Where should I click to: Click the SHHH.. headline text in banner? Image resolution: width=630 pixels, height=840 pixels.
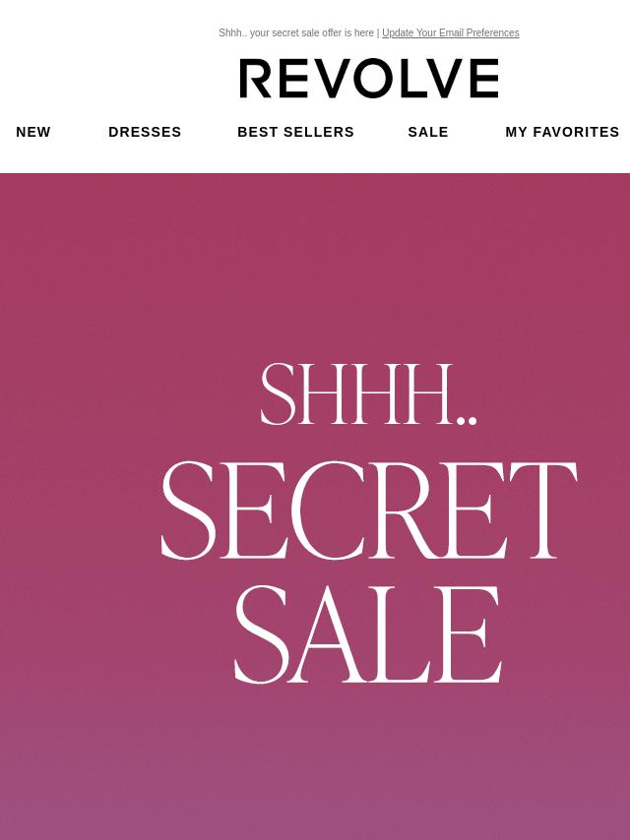click(368, 393)
